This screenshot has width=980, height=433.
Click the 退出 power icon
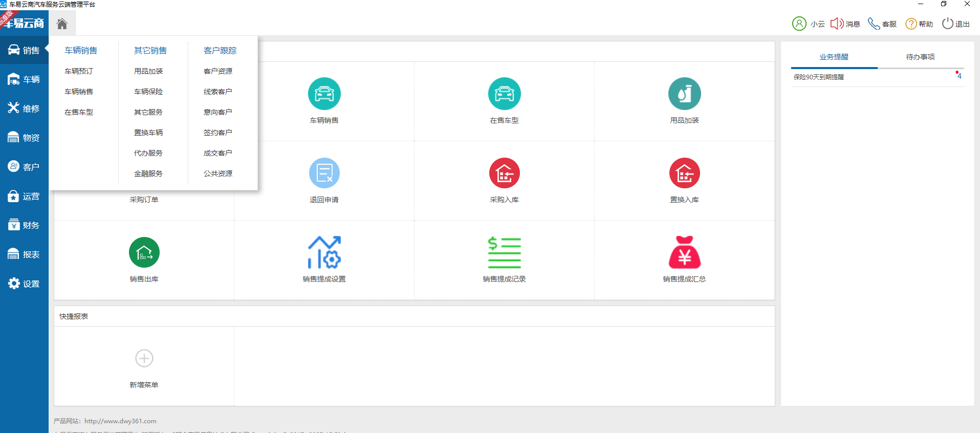click(948, 24)
